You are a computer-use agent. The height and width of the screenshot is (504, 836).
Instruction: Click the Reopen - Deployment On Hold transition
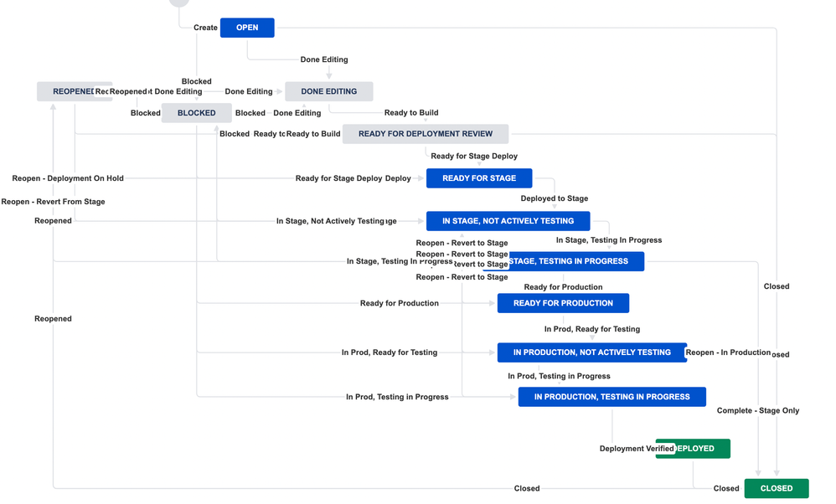pyautogui.click(x=68, y=178)
